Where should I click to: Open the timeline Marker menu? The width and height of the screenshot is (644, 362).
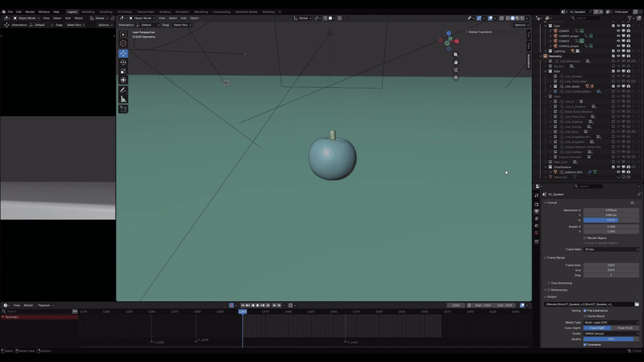(28, 306)
